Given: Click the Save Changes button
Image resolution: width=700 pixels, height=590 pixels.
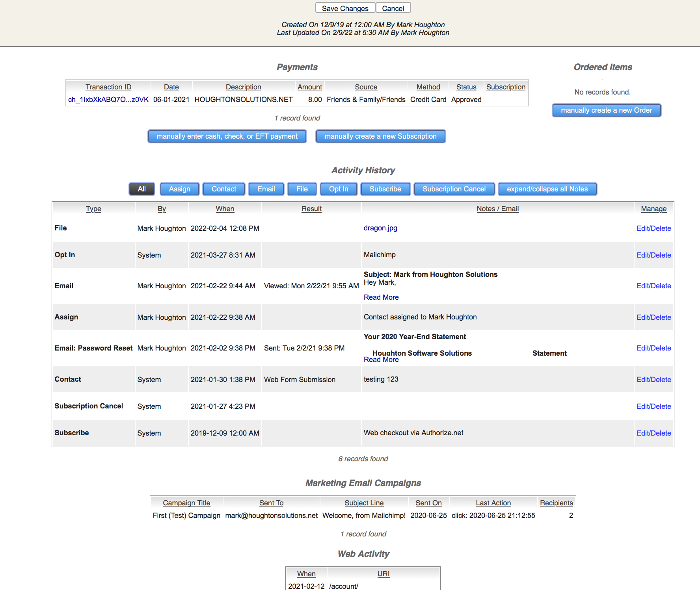Looking at the screenshot, I should tap(345, 8).
